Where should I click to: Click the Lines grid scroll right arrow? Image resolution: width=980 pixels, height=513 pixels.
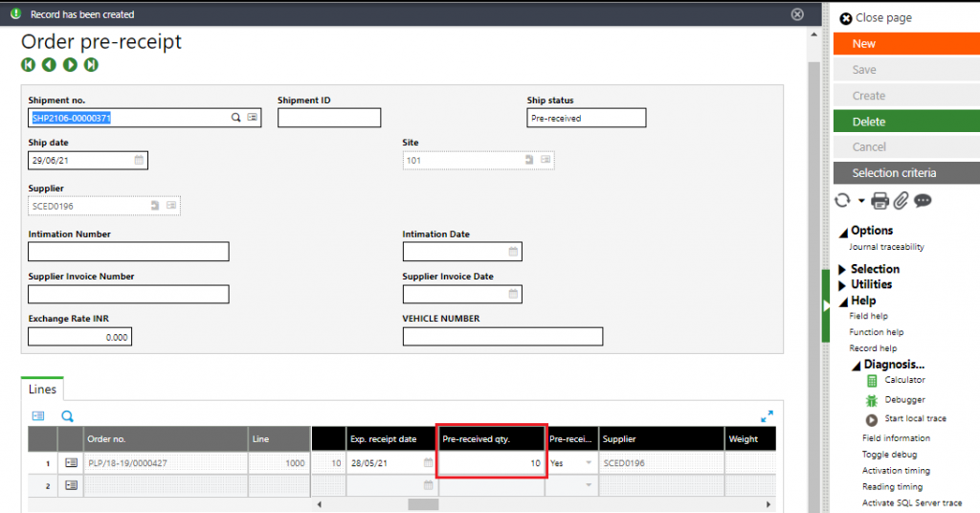tap(768, 504)
